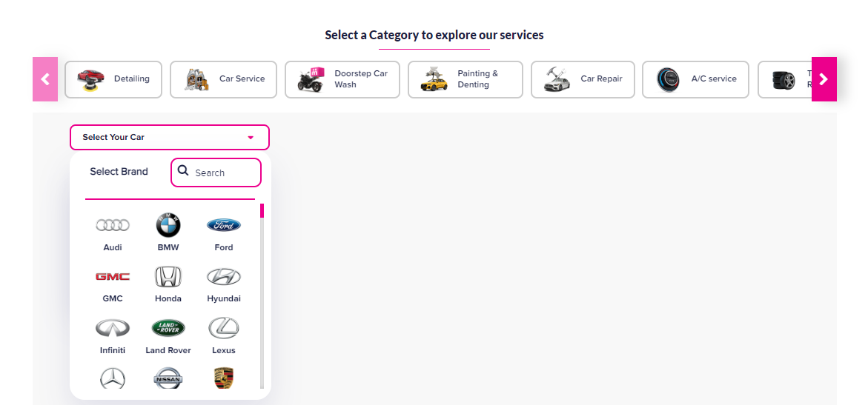Open the Painting & Denting category
Viewport: 868px width, 405px height.
(465, 79)
